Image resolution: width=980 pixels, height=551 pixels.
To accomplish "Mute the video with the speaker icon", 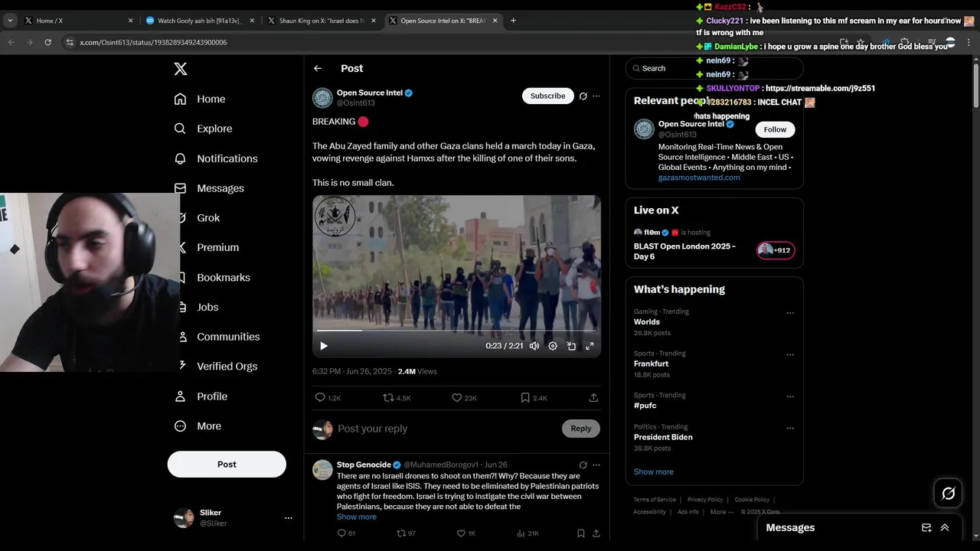I will tap(534, 346).
